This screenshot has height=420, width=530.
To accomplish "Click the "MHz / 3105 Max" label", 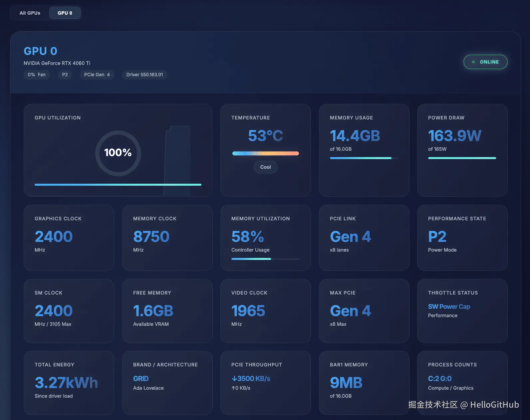I will coord(53,324).
